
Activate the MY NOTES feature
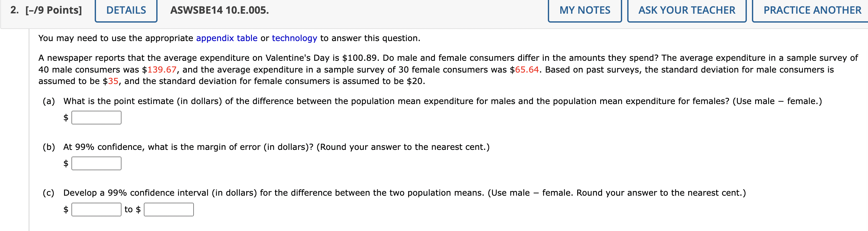[x=585, y=10]
